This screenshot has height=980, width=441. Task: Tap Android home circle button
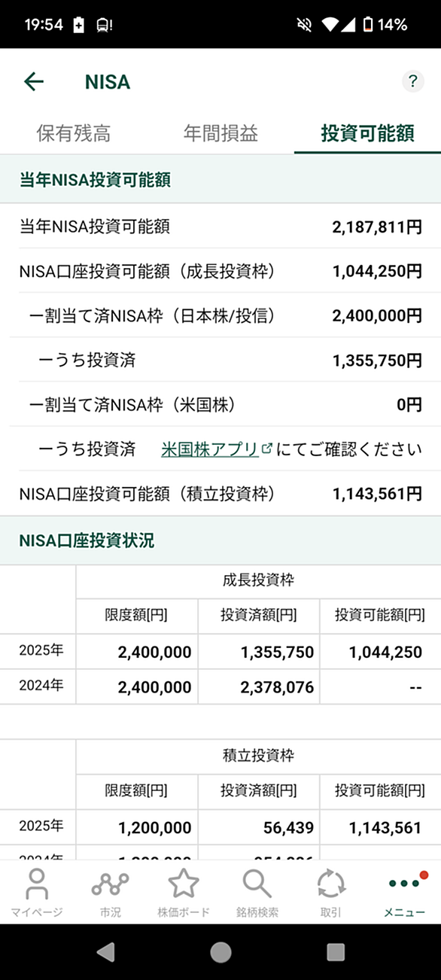point(220,952)
